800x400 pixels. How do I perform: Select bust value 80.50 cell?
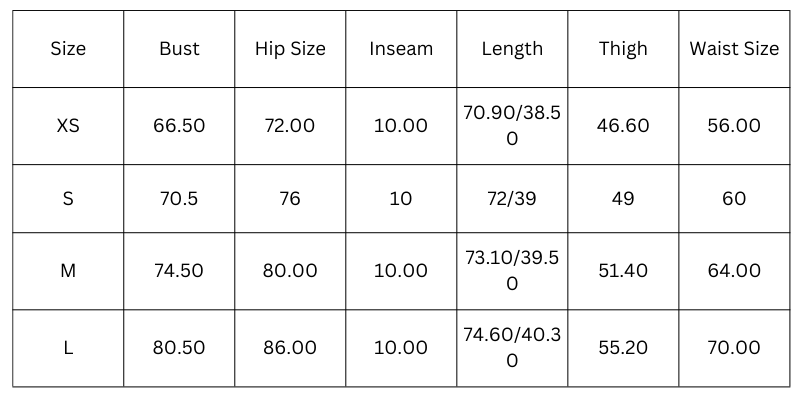pyautogui.click(x=179, y=348)
